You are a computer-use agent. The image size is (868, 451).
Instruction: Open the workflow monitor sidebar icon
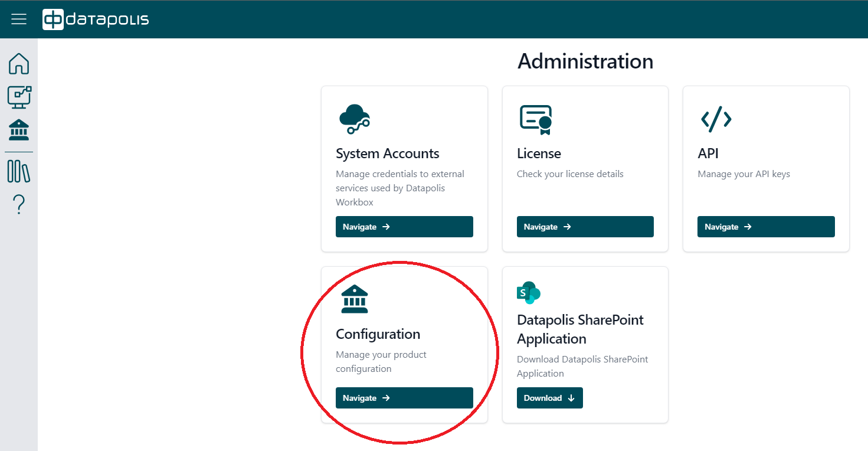coord(19,97)
